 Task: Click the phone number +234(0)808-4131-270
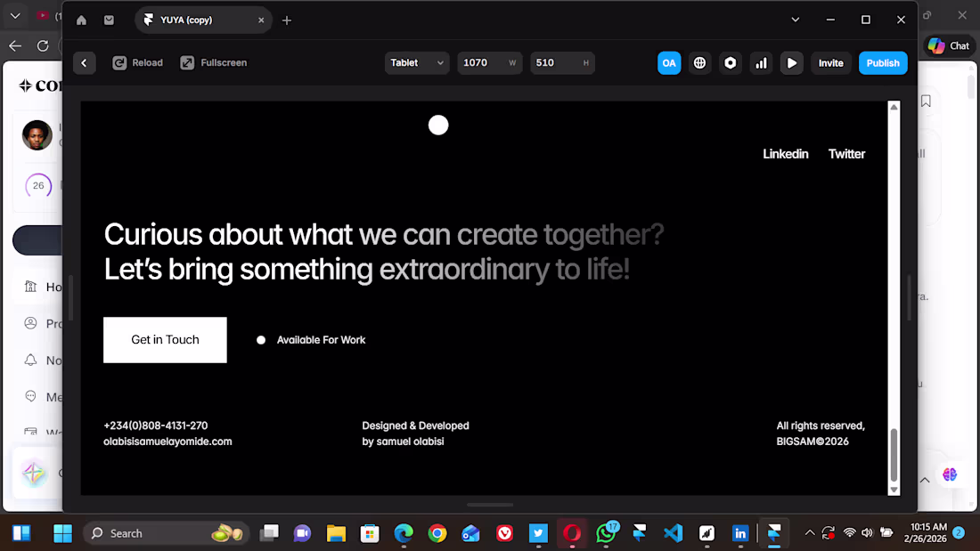(156, 425)
